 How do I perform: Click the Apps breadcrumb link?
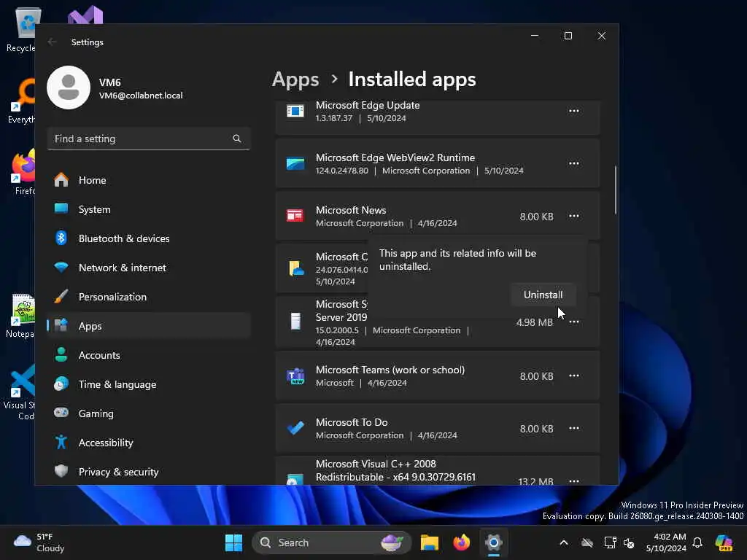tap(295, 79)
